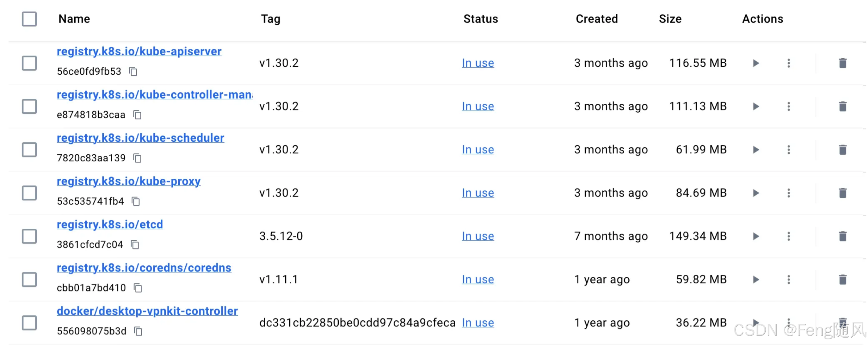The height and width of the screenshot is (345, 868).
Task: Copy the kube-scheduler image ID 7820c83aa139
Action: coord(137,158)
